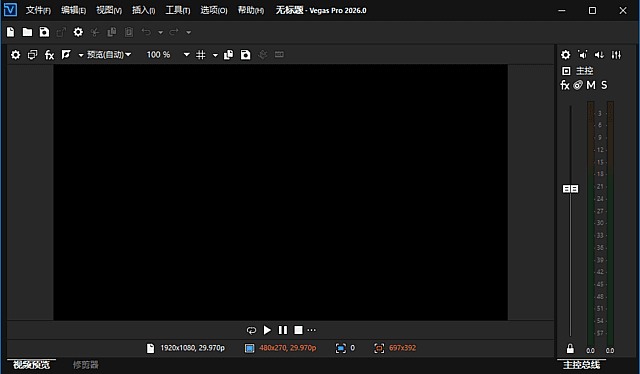Expand split screen view dropdown arrow
Image resolution: width=640 pixels, height=374 pixels.
[x=81, y=55]
